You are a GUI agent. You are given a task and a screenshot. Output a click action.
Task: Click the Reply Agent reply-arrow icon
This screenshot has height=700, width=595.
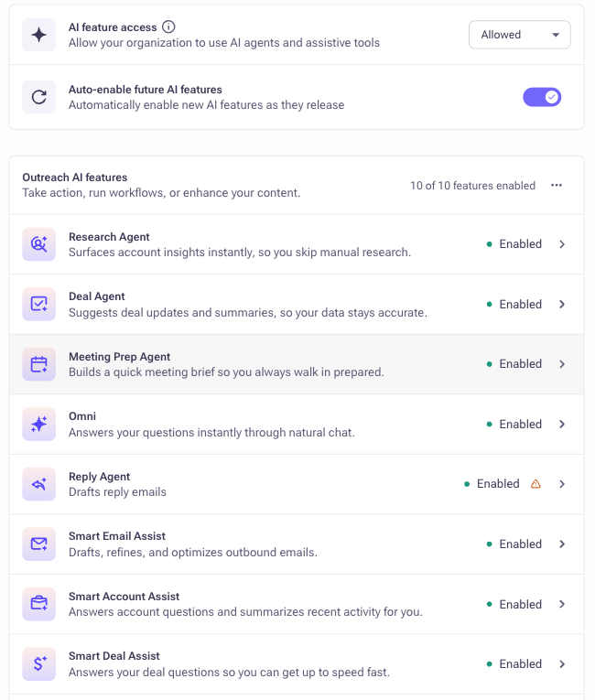pos(38,484)
